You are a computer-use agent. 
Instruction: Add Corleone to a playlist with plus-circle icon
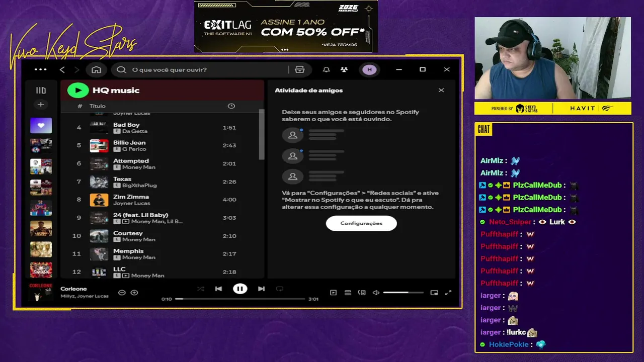point(134,293)
